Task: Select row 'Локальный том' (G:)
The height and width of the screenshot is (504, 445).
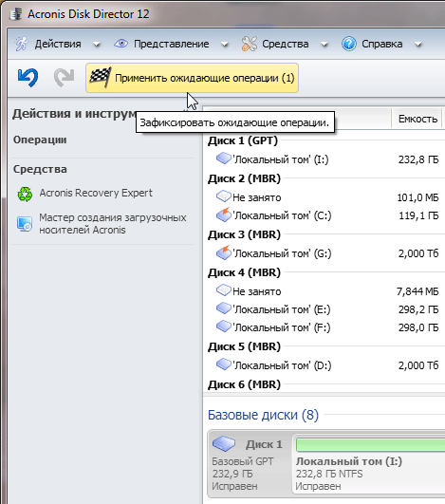Action: click(x=324, y=253)
